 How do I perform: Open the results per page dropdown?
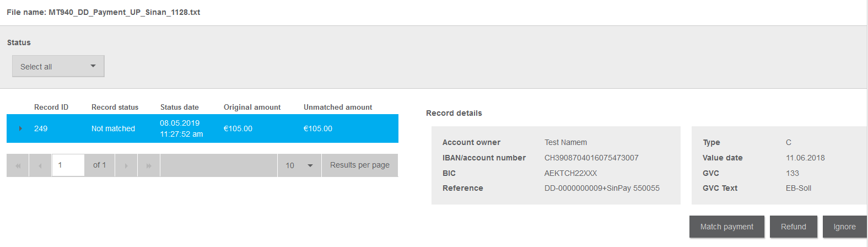pyautogui.click(x=299, y=165)
